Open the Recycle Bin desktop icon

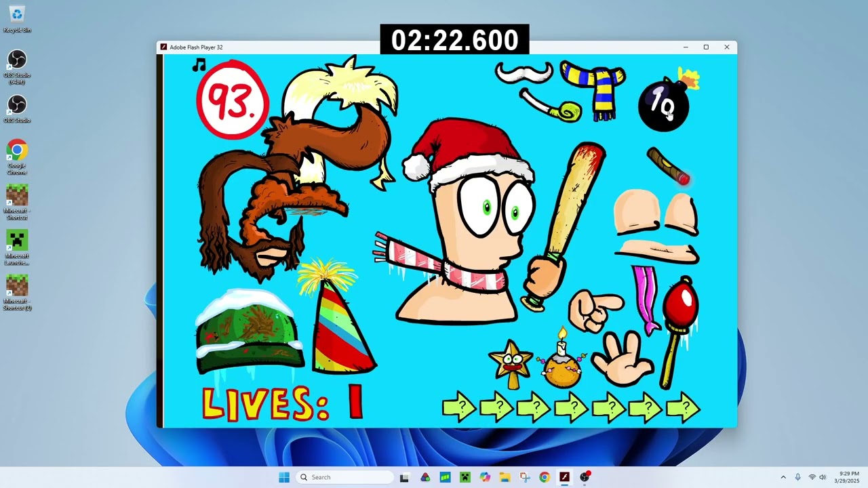(x=17, y=19)
